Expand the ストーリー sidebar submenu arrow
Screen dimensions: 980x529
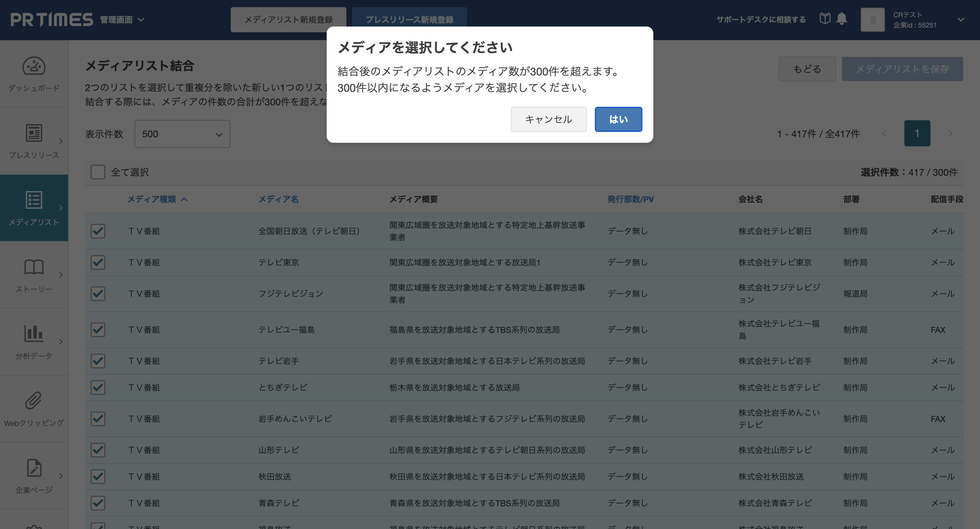pos(61,275)
